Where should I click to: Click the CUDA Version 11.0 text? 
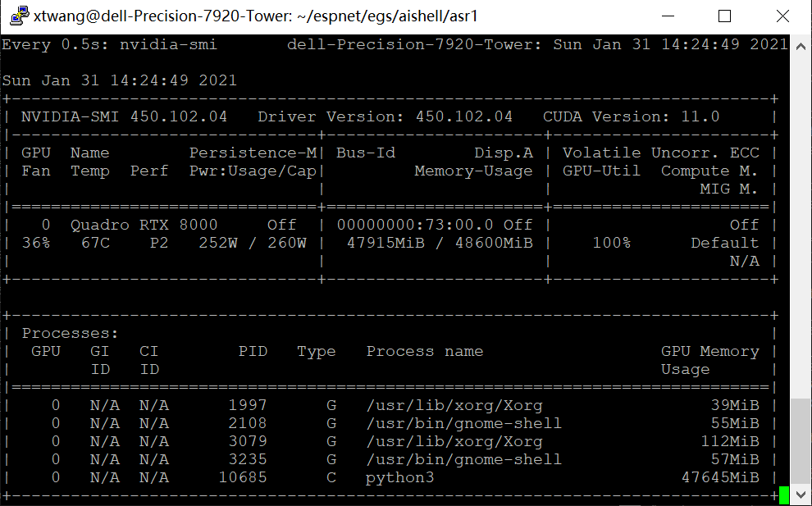[x=630, y=116]
